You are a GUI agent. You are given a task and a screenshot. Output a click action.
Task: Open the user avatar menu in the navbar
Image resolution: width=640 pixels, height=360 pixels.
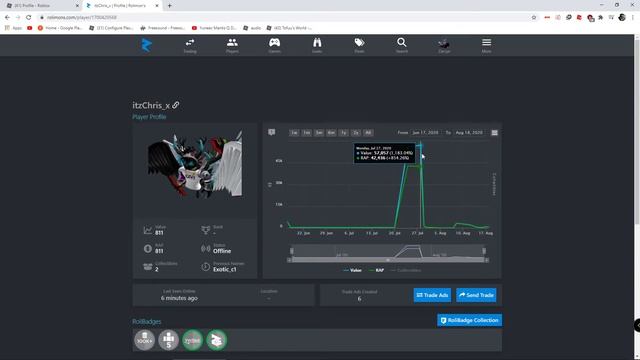[x=444, y=45]
